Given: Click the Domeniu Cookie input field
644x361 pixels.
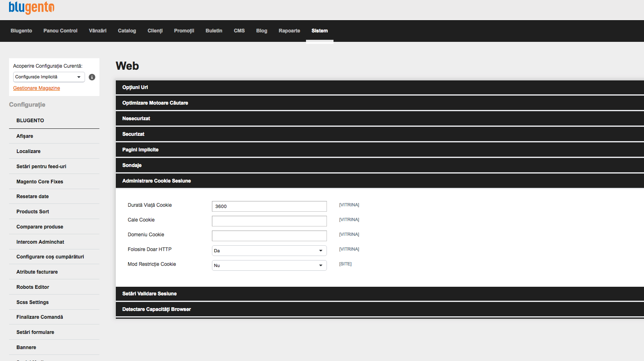Looking at the screenshot, I should click(269, 236).
